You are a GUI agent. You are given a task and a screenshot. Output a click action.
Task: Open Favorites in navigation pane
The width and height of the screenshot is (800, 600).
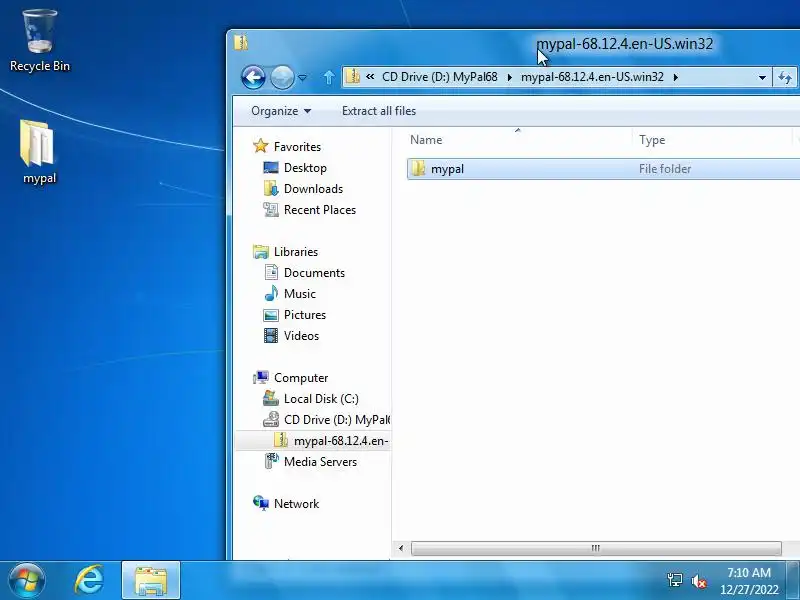point(297,147)
